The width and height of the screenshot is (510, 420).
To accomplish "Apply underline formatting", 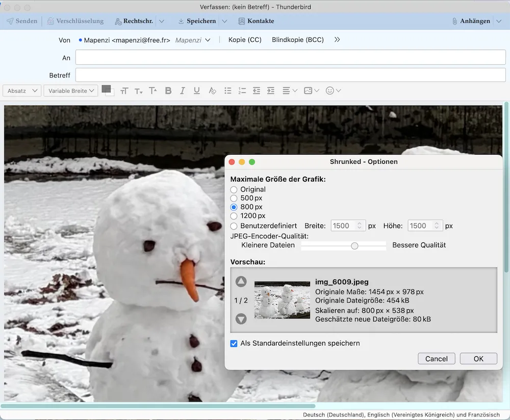I will click(197, 90).
